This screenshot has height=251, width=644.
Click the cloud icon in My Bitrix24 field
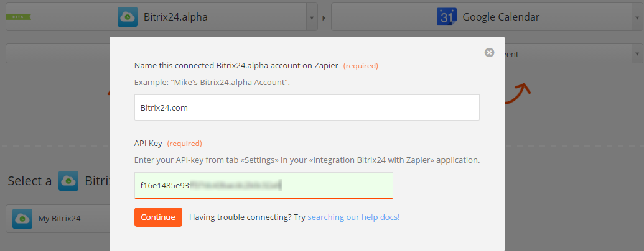[23, 218]
